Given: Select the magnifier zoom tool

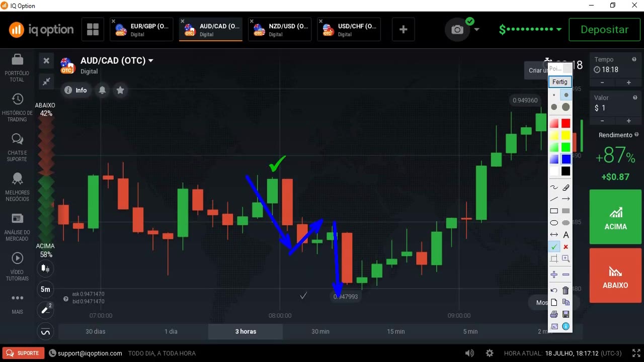Looking at the screenshot, I should [x=566, y=259].
